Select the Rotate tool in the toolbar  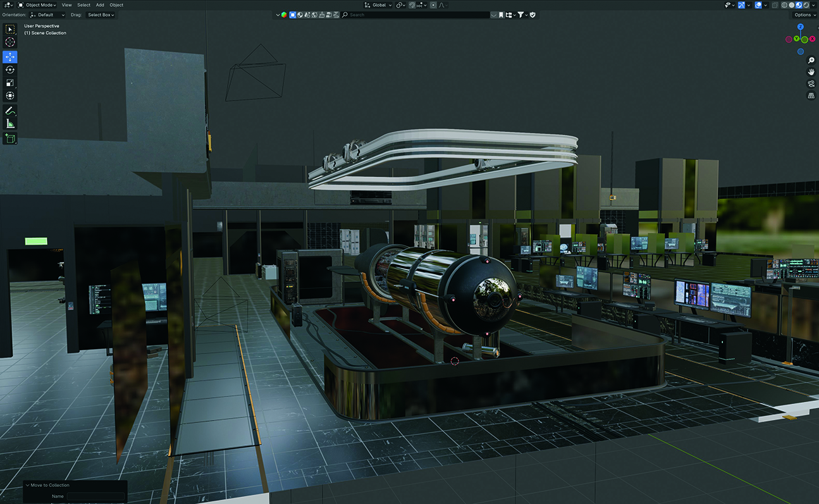point(10,70)
